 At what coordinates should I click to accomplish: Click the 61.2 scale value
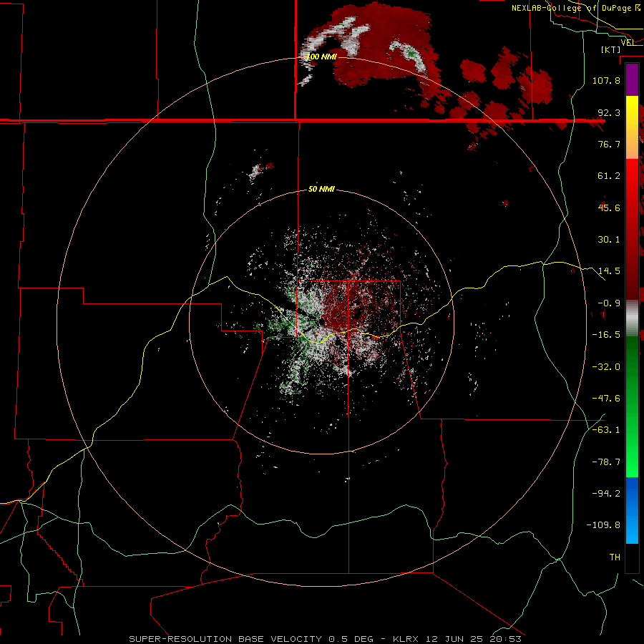pyautogui.click(x=609, y=176)
